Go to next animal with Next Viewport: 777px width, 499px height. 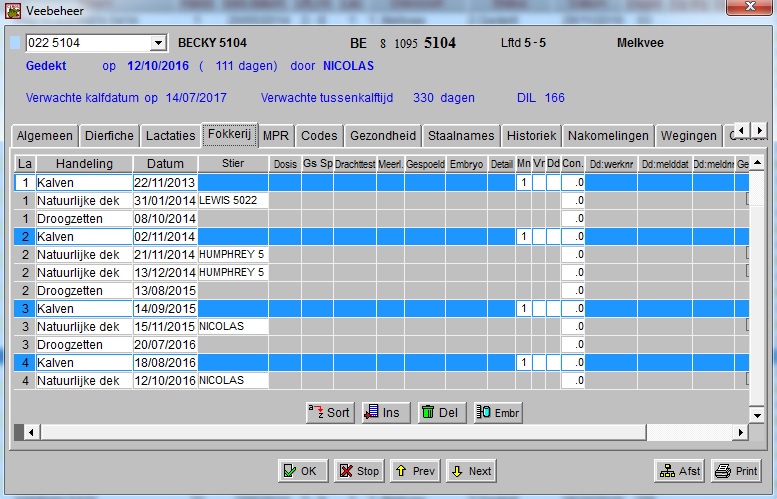coord(470,471)
